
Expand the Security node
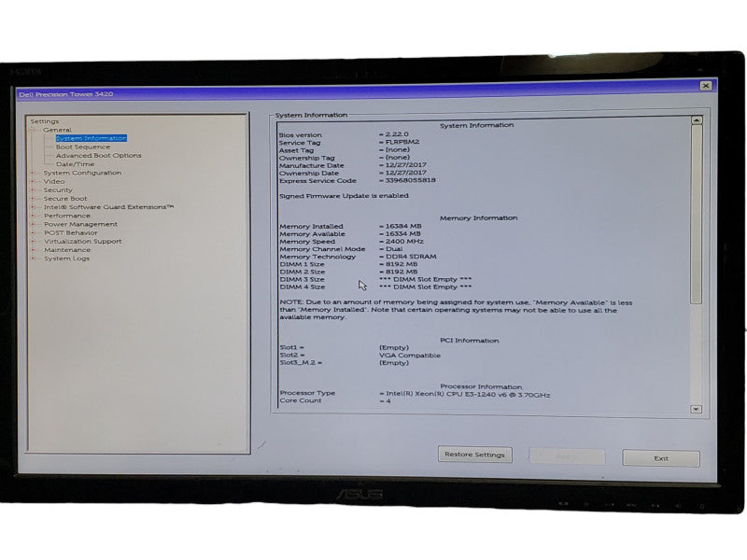point(33,190)
